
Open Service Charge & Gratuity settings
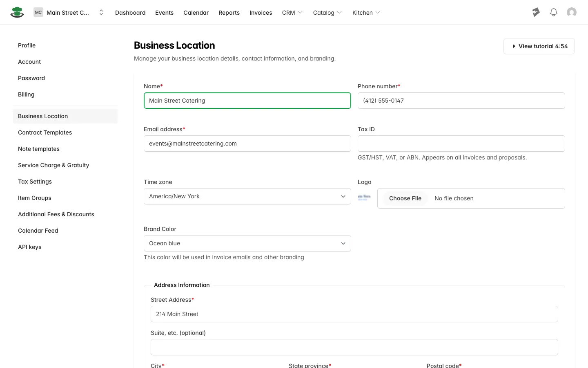tap(65, 165)
